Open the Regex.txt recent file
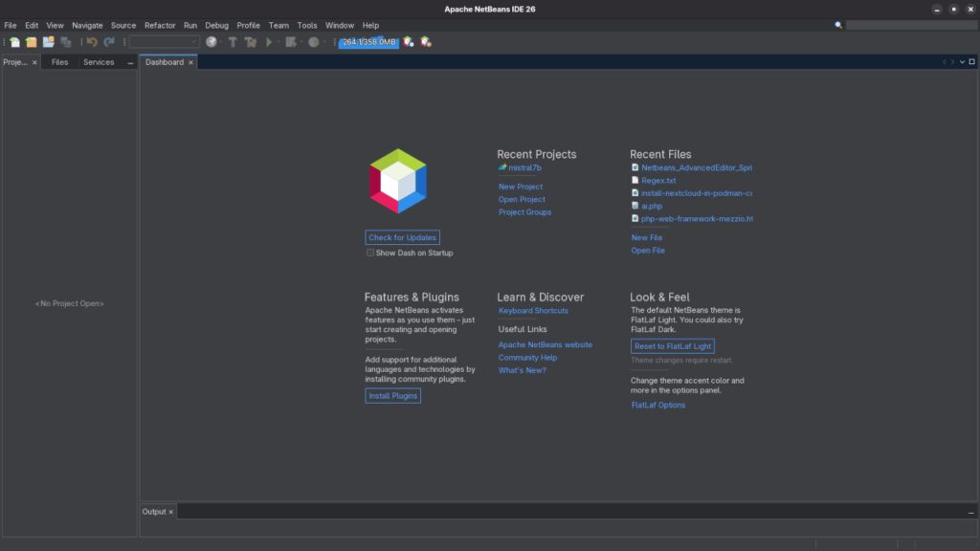This screenshot has height=551, width=980. (659, 180)
